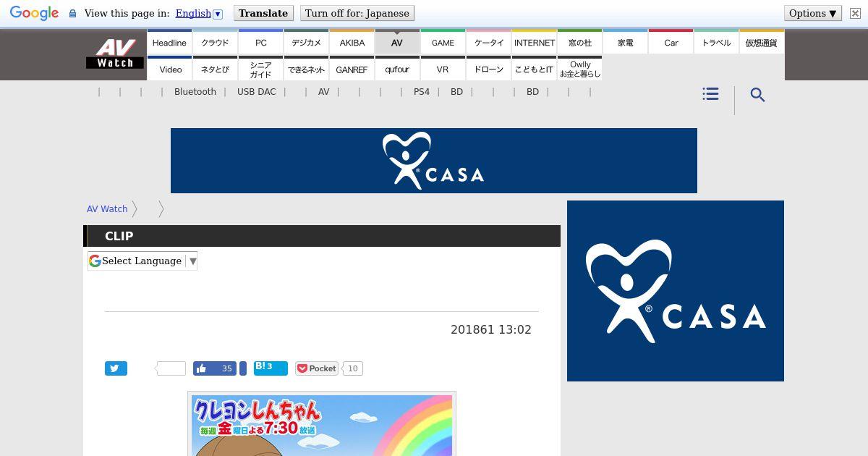Open the Video tab
The width and height of the screenshot is (868, 456).
(169, 69)
